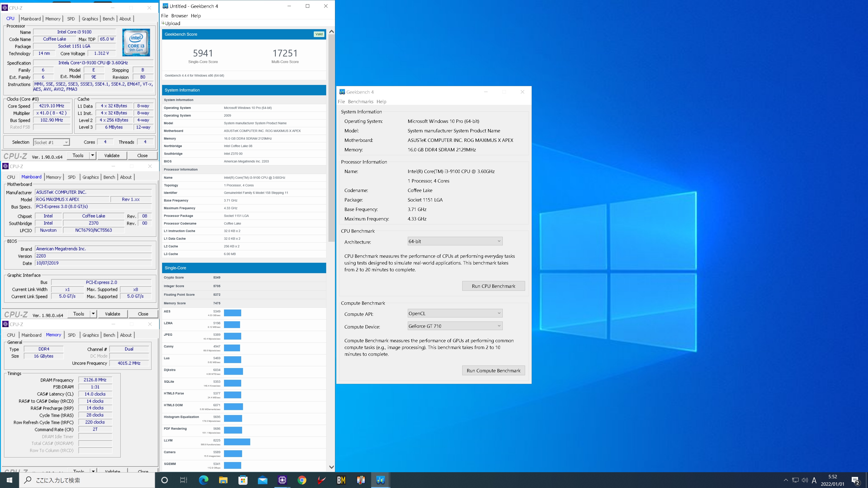
Task: Click Uncore Frequency value 4015.2 MHz
Action: 129,363
